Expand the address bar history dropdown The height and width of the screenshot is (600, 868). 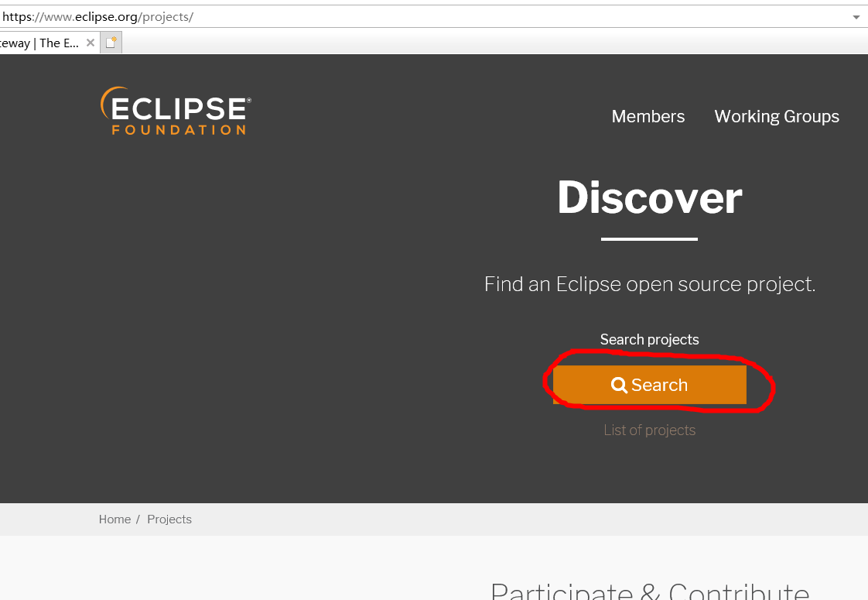point(856,17)
